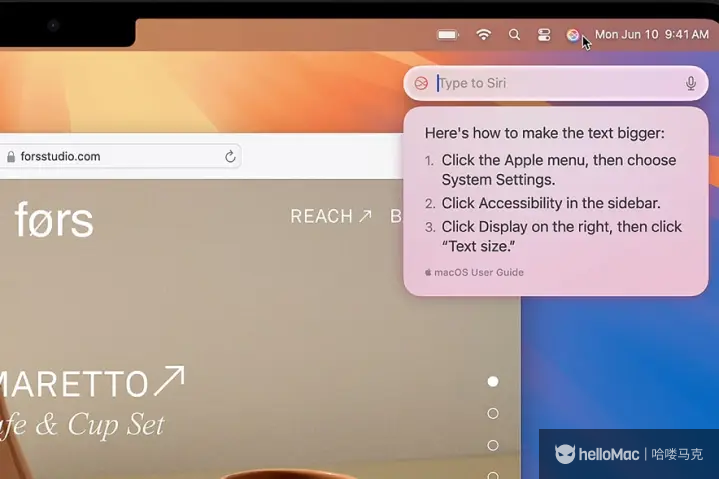Focus the Type to Siri text field
The image size is (719, 479).
[555, 83]
